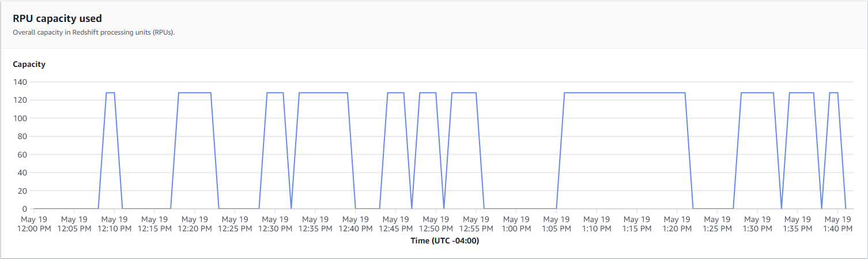Click the "May 19 12:10 PM" time label
The height and width of the screenshot is (259, 868).
[115, 224]
